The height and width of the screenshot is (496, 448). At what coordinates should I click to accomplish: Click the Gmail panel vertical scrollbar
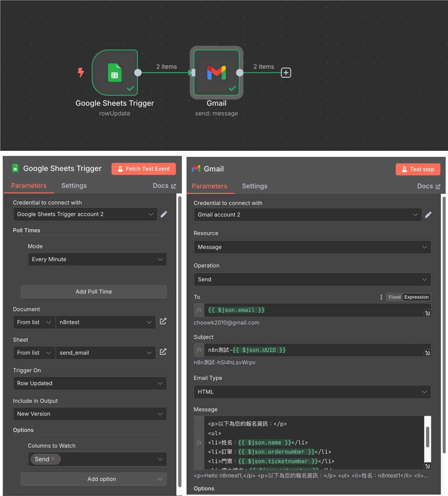(x=444, y=325)
